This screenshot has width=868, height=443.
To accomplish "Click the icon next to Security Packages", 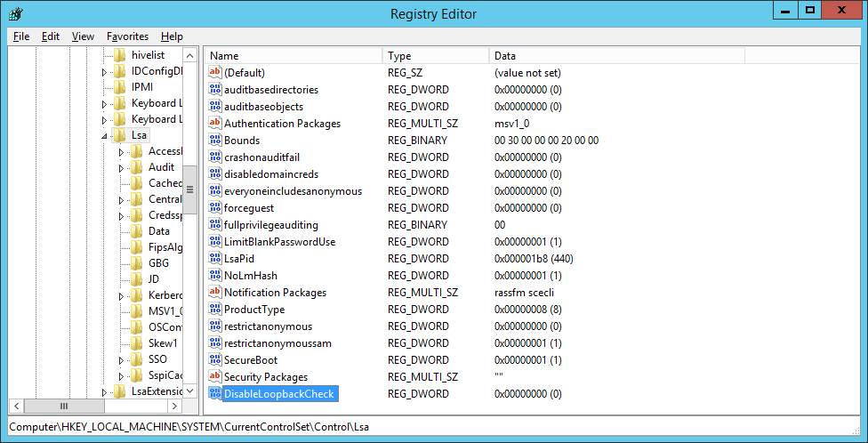I will click(x=214, y=376).
